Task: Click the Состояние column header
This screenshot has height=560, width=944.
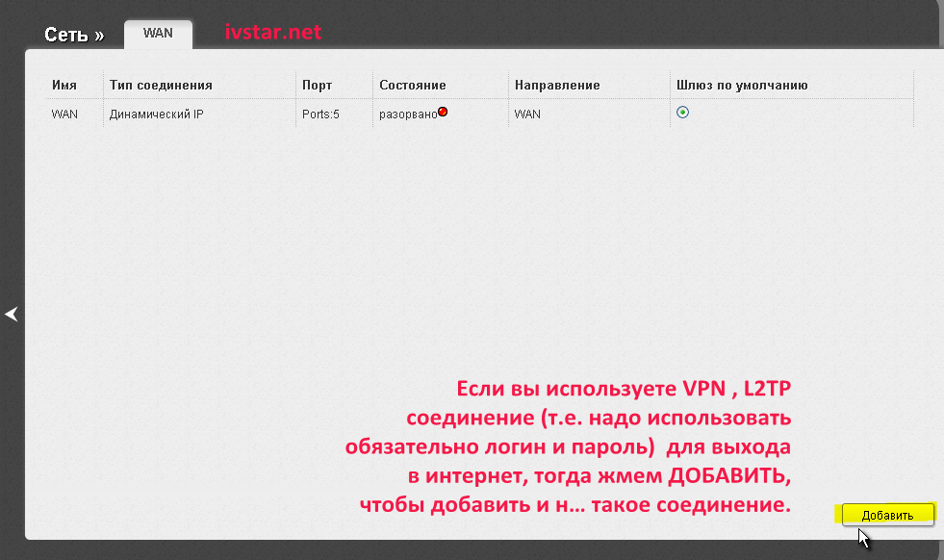Action: (x=413, y=85)
